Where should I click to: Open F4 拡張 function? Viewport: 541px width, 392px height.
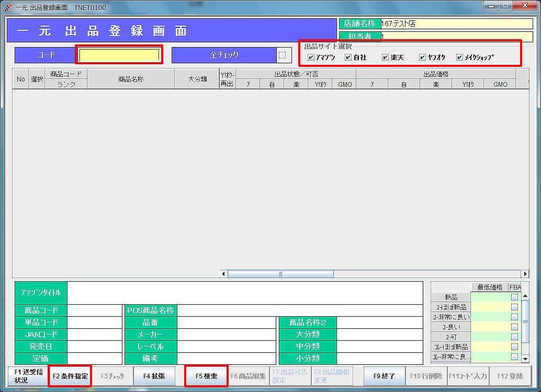click(x=154, y=376)
